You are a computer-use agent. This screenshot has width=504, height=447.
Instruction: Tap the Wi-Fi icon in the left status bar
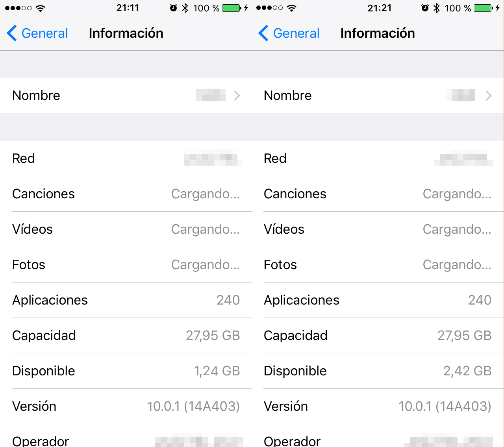point(40,8)
